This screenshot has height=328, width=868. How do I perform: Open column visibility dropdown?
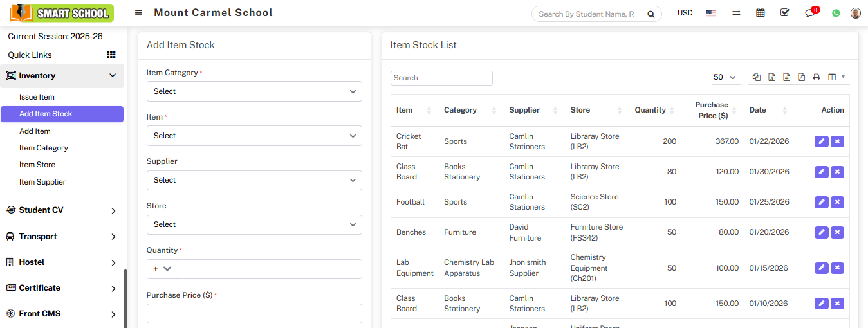[836, 77]
